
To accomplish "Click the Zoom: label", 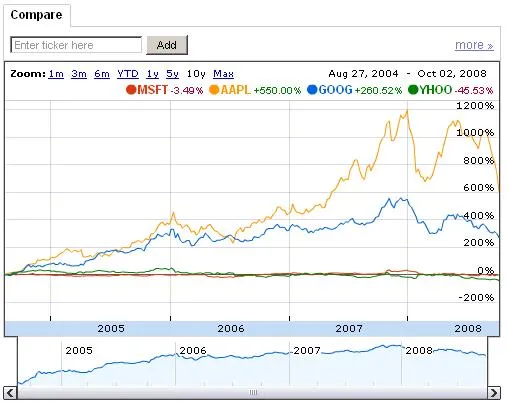I will pyautogui.click(x=28, y=74).
